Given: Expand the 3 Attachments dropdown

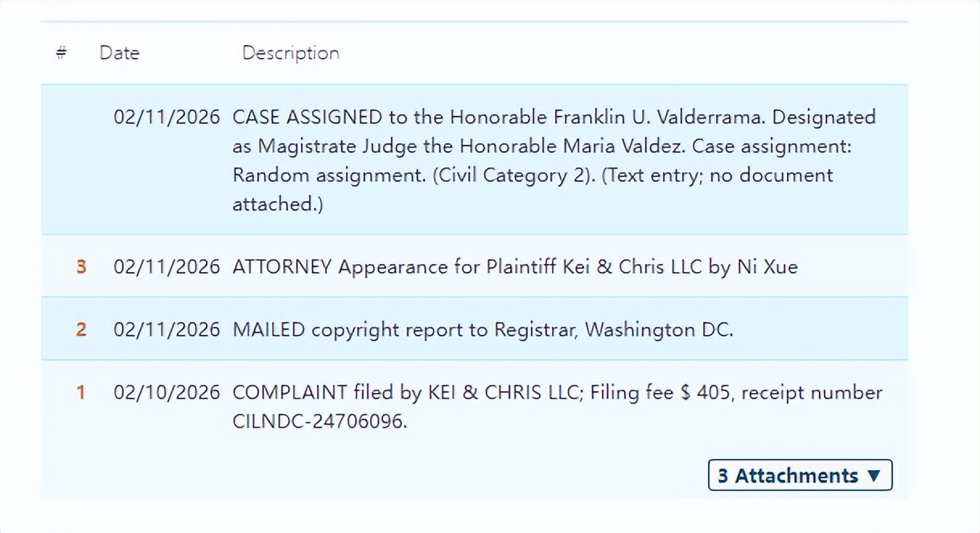Looking at the screenshot, I should click(800, 475).
